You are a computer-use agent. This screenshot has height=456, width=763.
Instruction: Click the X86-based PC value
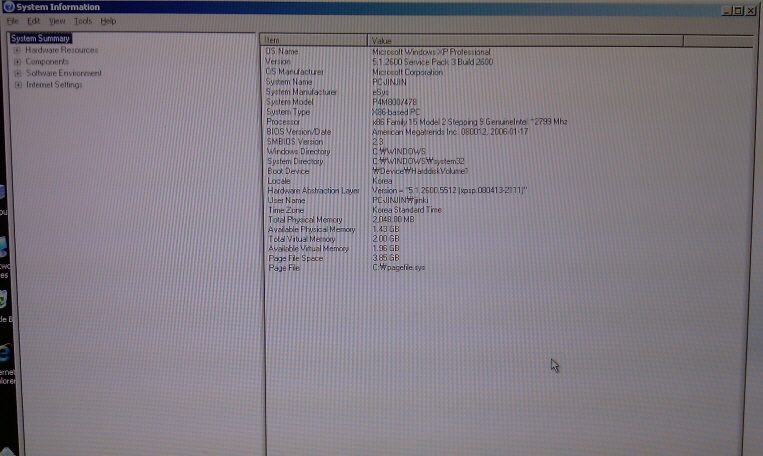click(396, 112)
